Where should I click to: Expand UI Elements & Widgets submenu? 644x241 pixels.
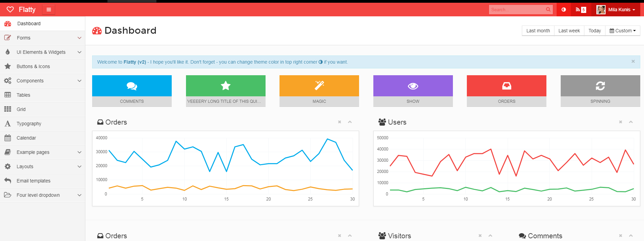coord(43,52)
